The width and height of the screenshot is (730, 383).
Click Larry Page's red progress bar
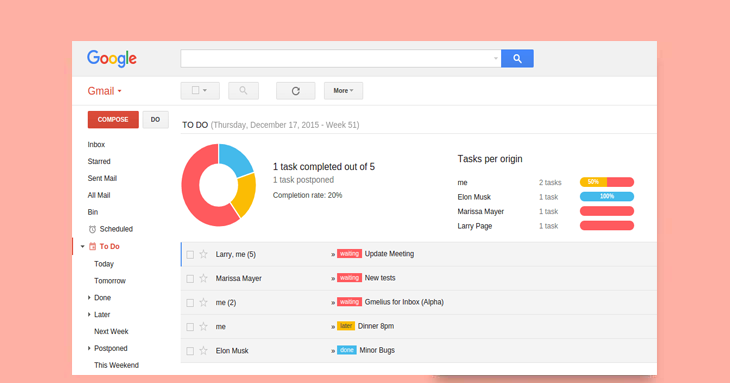pyautogui.click(x=607, y=226)
